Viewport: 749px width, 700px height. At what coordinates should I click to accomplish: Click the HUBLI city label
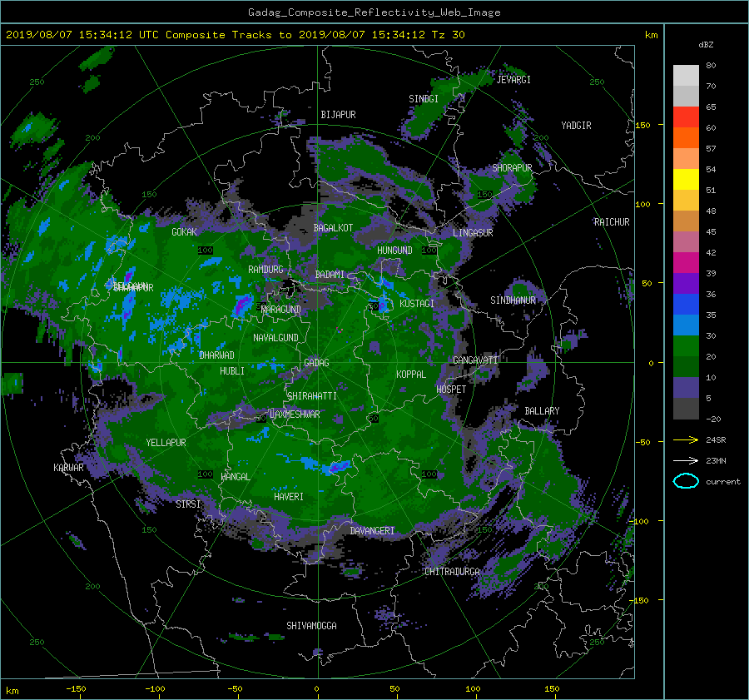232,371
